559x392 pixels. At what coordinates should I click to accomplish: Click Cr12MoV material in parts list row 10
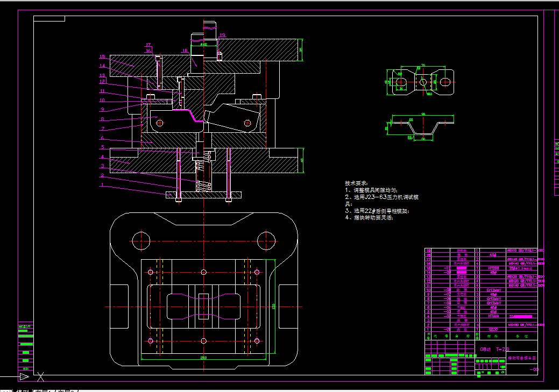(494, 290)
